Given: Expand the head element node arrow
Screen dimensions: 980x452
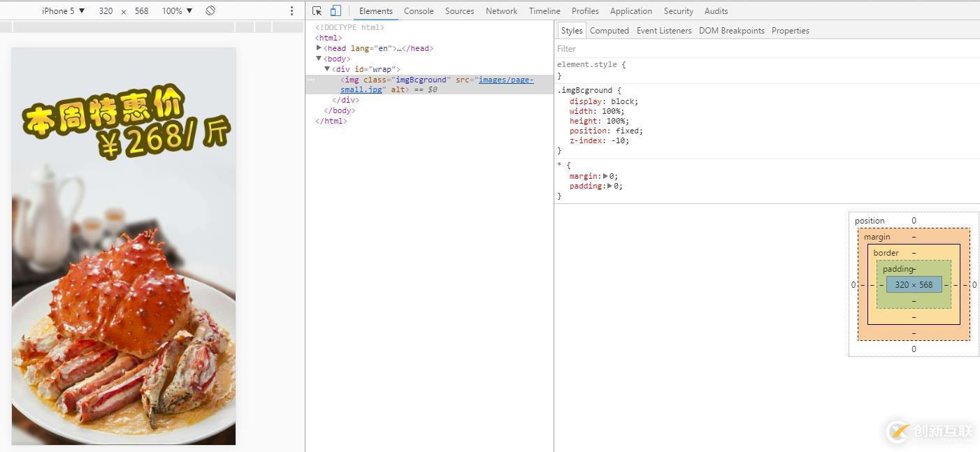Looking at the screenshot, I should pyautogui.click(x=319, y=48).
